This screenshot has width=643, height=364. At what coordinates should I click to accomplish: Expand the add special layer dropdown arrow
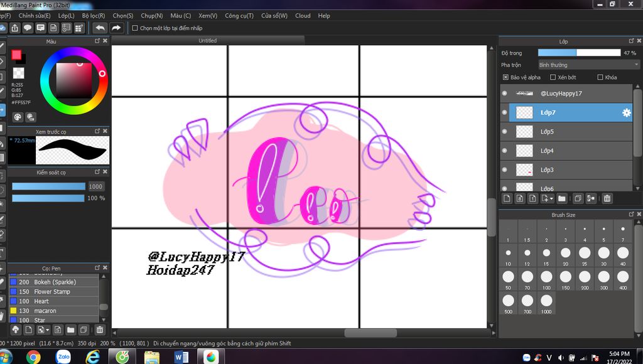click(551, 198)
